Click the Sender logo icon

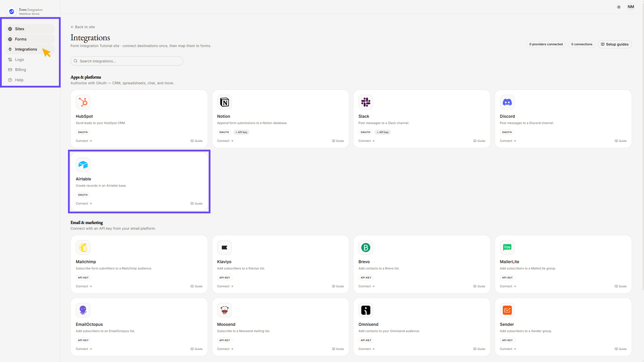coord(507,310)
